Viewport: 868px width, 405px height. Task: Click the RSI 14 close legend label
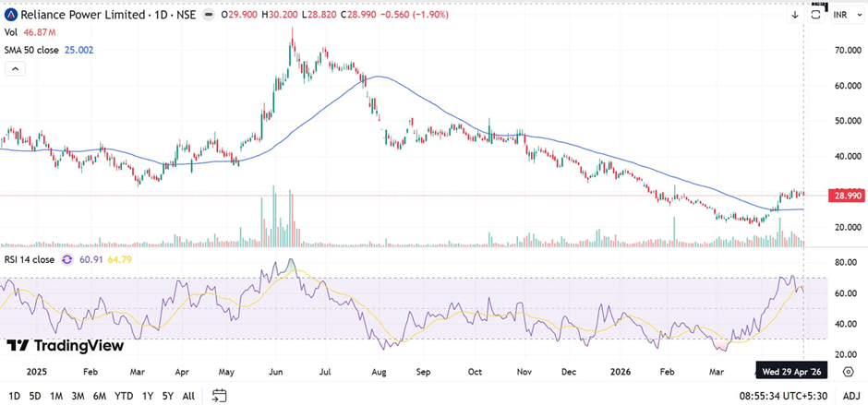30,260
